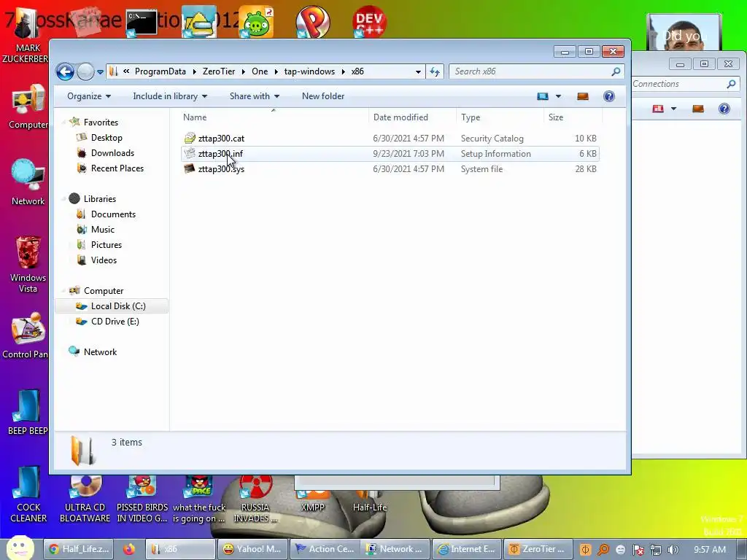This screenshot has height=560, width=747.
Task: Click the volume speaker tray icon
Action: [x=673, y=550]
